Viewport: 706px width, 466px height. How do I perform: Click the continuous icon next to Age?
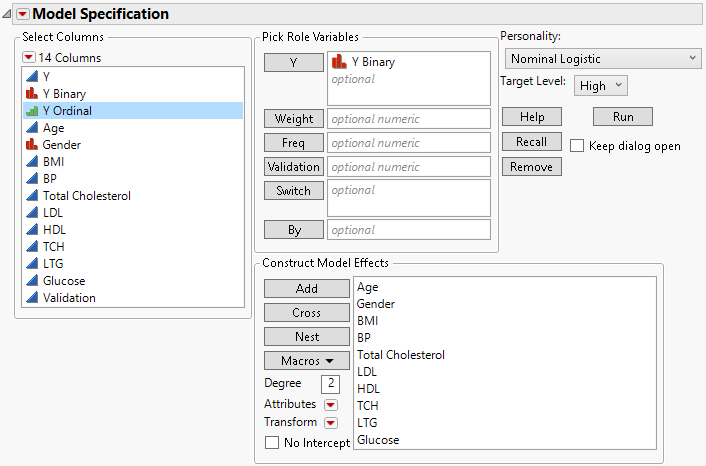point(31,128)
